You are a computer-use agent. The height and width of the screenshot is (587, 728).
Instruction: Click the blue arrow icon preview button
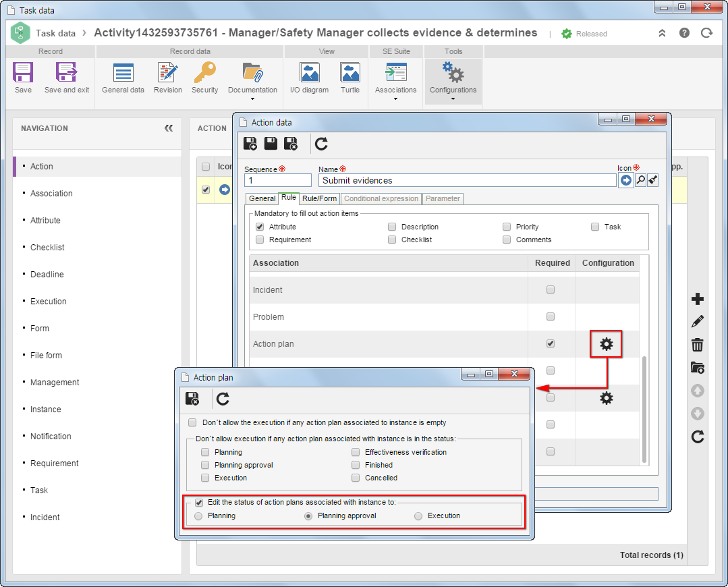click(626, 180)
